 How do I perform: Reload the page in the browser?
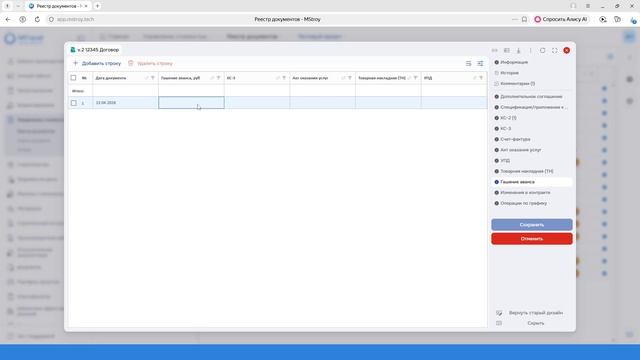37,19
